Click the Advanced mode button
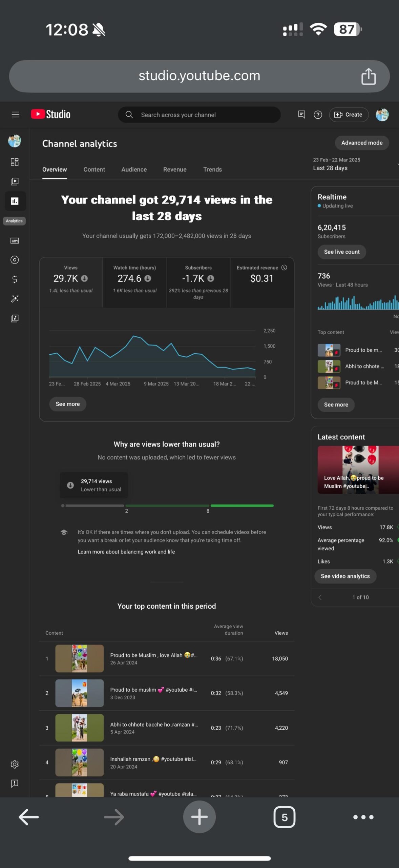 coord(362,143)
